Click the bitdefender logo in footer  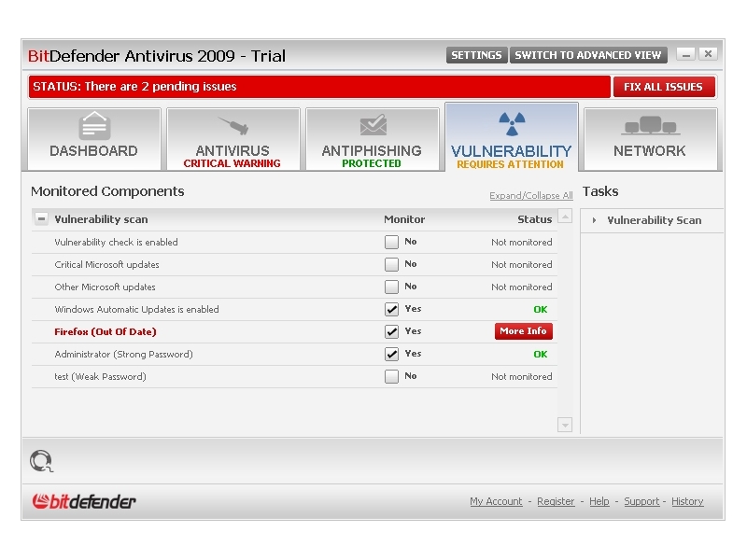(x=84, y=501)
